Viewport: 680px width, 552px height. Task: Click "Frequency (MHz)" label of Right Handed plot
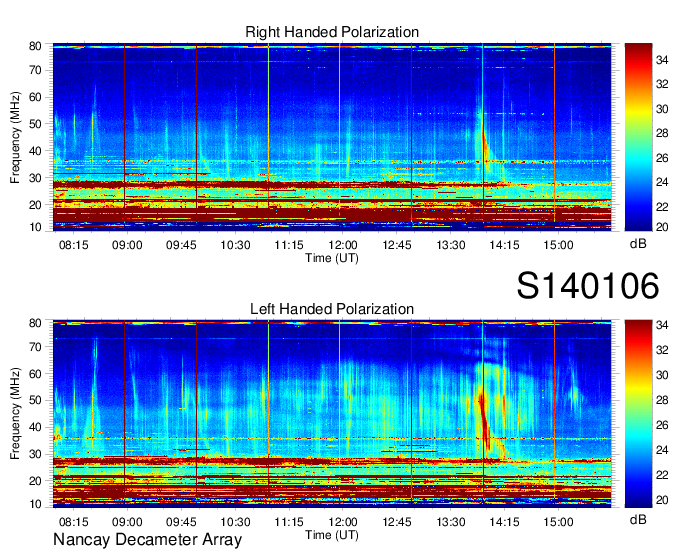coord(15,137)
